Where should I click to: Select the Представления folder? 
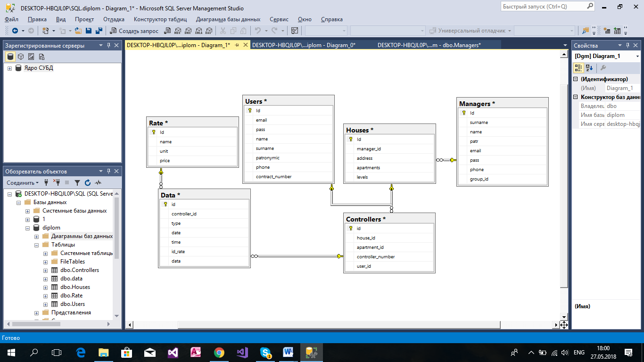(71, 313)
